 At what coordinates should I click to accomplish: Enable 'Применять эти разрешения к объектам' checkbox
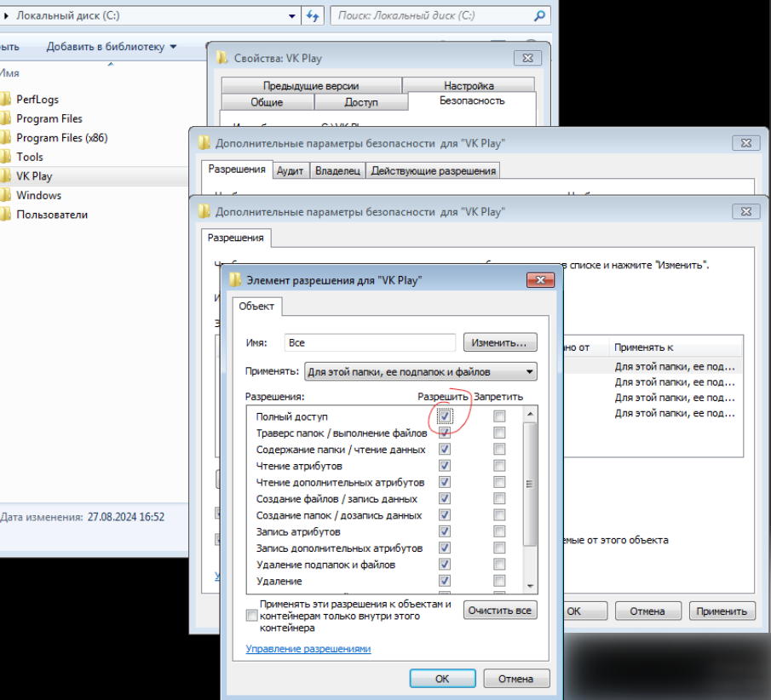[252, 616]
